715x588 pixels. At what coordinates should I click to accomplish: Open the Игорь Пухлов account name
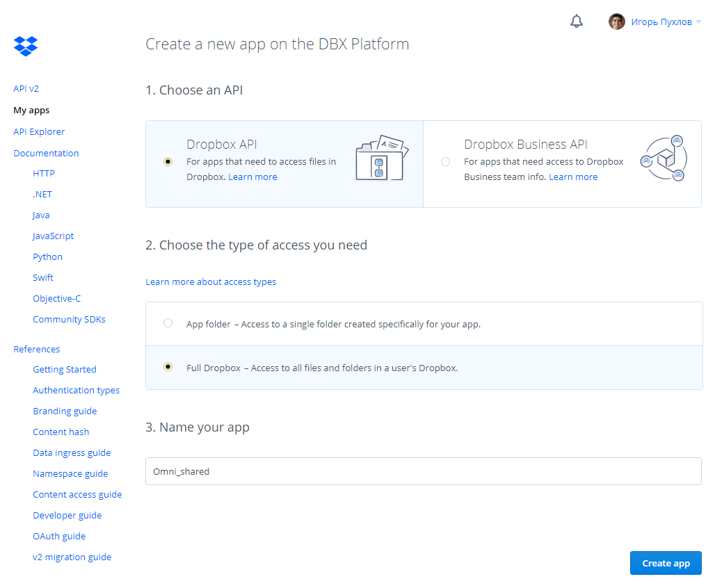coord(661,22)
